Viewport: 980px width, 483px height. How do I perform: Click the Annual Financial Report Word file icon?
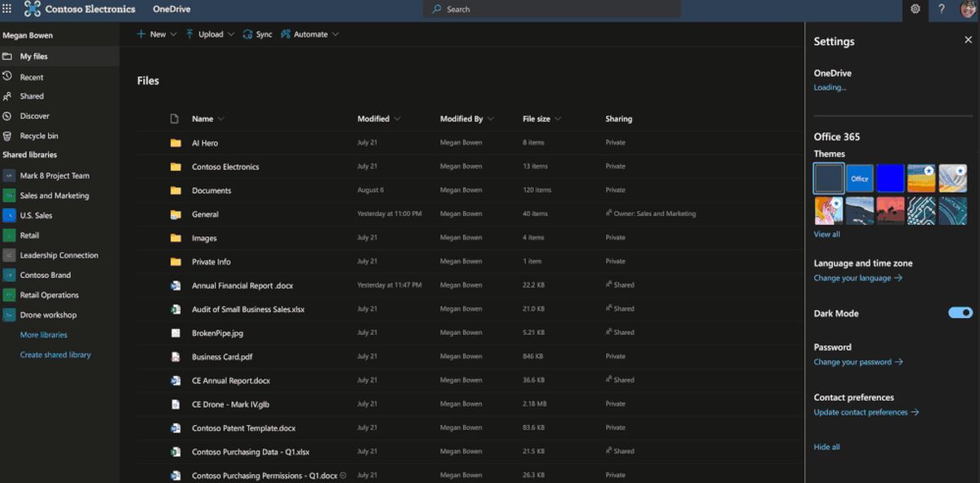pos(175,286)
